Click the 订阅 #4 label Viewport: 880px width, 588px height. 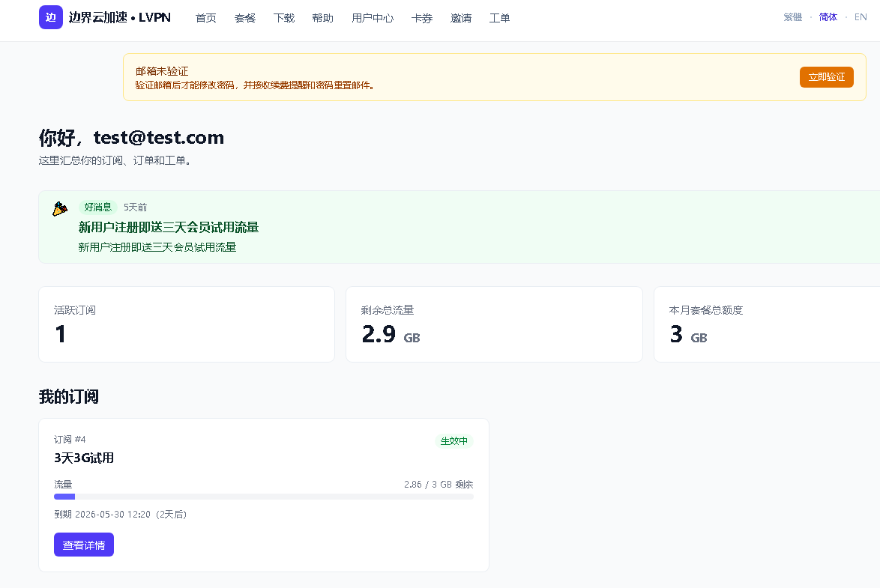(x=70, y=440)
